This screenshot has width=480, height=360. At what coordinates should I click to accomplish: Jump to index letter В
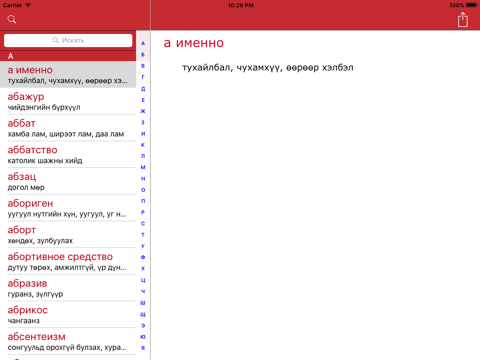point(143,66)
